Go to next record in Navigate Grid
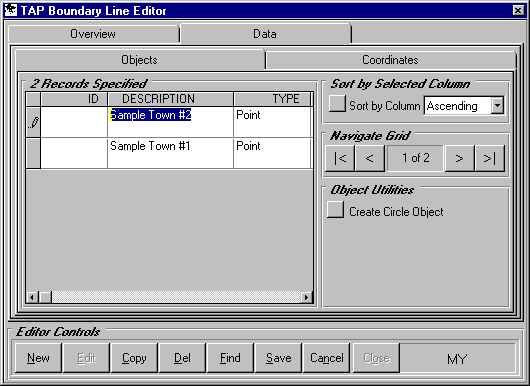Screen dimensions: 530x386 click(x=459, y=158)
